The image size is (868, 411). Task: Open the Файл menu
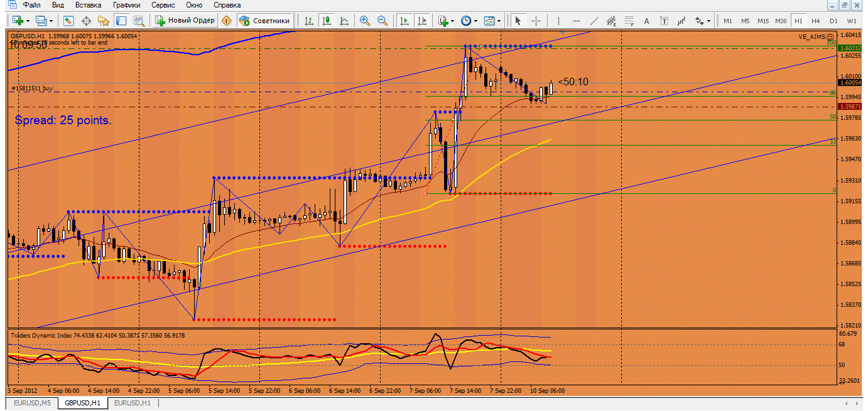point(31,5)
